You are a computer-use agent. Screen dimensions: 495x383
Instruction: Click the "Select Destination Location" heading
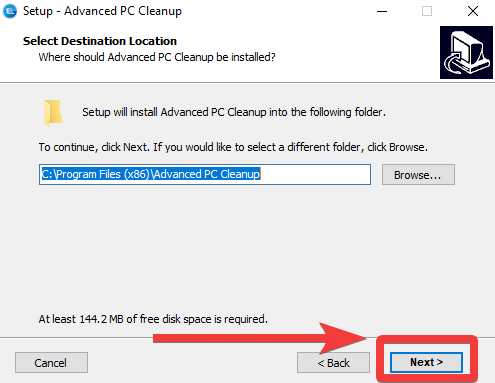[100, 41]
